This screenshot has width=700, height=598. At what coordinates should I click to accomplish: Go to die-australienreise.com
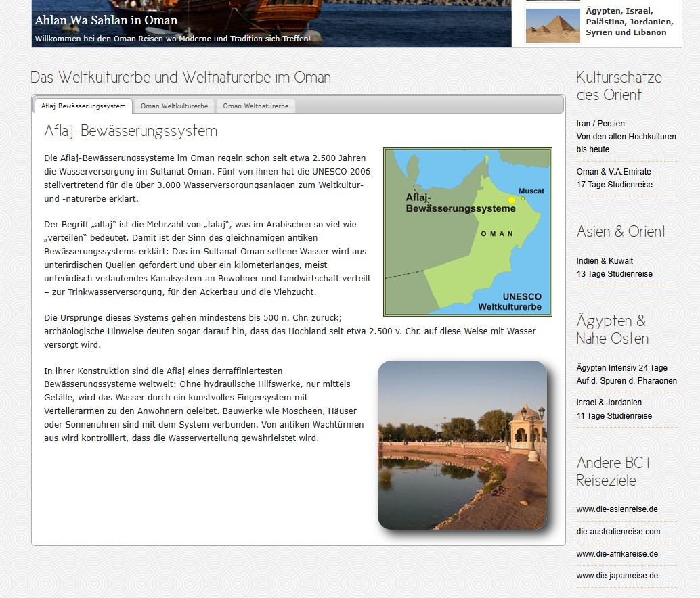[618, 532]
